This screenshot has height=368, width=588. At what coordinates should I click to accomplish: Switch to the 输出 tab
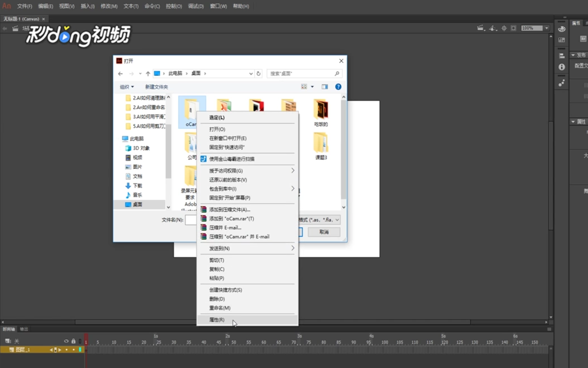[x=24, y=329]
